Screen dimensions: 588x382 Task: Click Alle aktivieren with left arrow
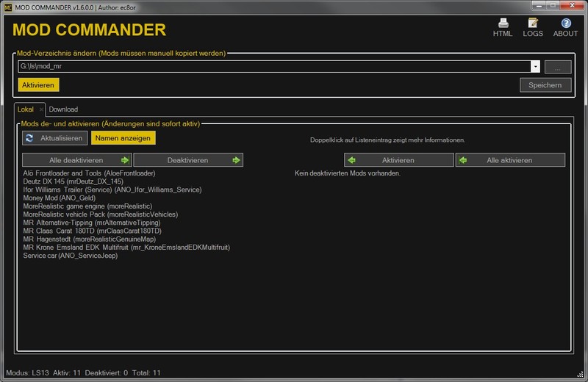pyautogui.click(x=510, y=160)
